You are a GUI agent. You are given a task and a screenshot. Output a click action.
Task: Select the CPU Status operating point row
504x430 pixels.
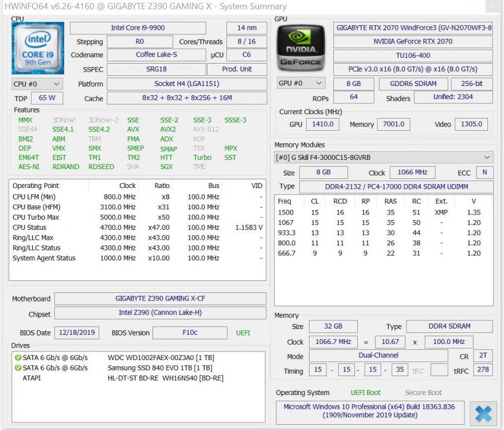[x=138, y=228]
